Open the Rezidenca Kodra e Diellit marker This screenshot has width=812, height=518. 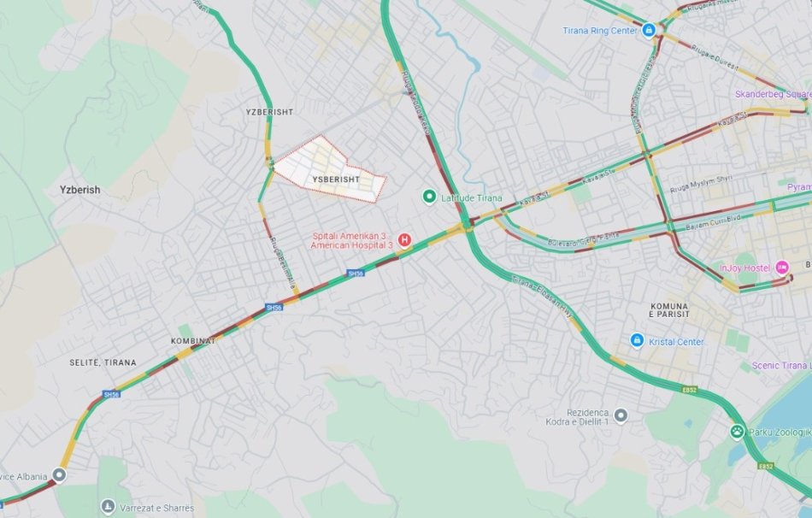(621, 415)
